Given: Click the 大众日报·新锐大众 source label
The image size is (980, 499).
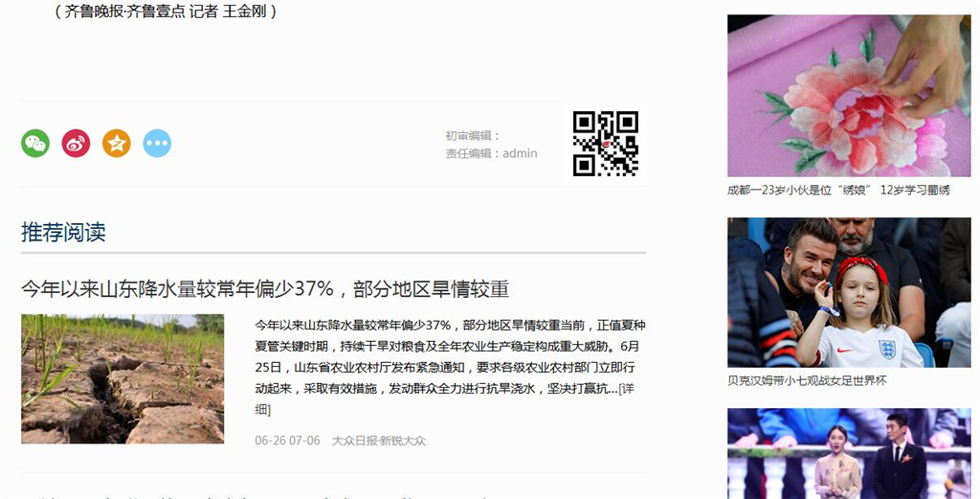Looking at the screenshot, I should pos(378,441).
